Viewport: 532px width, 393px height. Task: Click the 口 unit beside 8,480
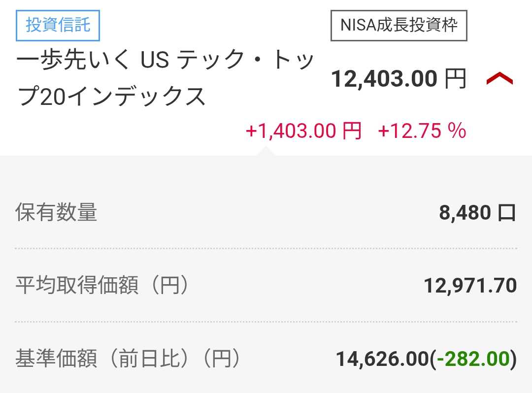506,213
